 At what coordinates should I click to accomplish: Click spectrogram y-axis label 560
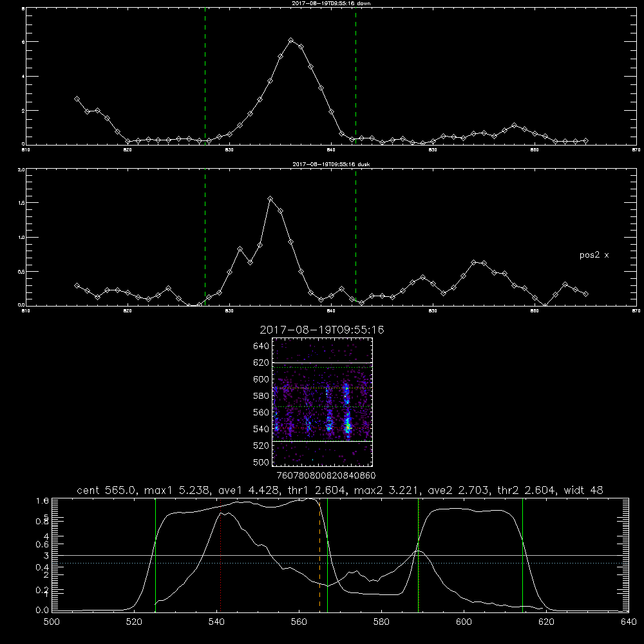point(261,412)
